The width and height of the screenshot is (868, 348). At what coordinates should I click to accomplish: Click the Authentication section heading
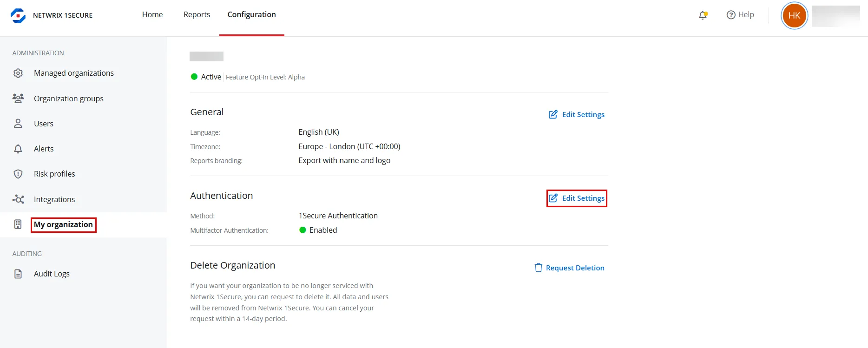[x=222, y=196]
